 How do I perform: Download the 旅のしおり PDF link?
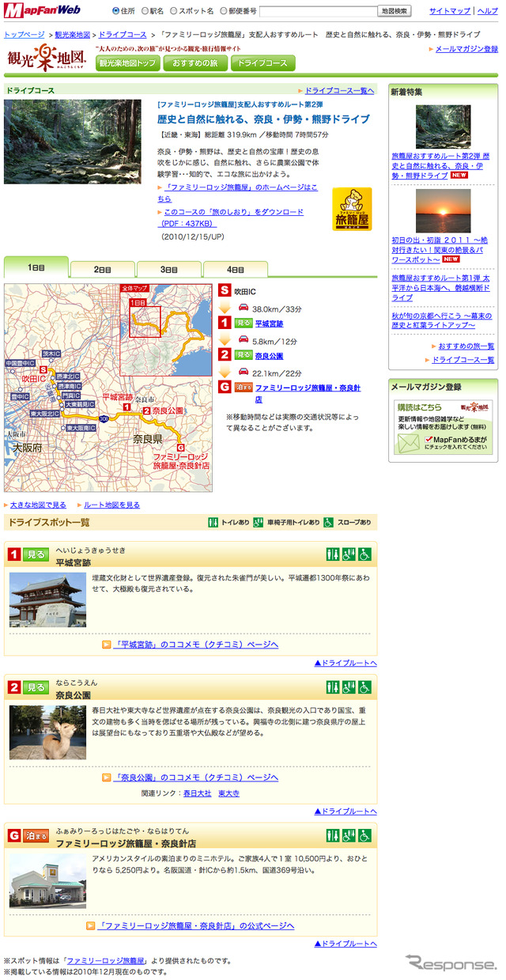(231, 218)
